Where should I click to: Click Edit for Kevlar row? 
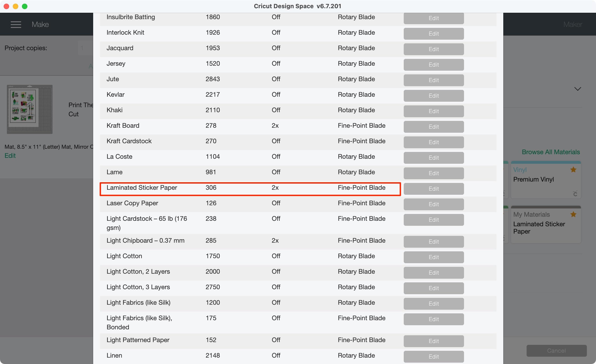coord(434,96)
